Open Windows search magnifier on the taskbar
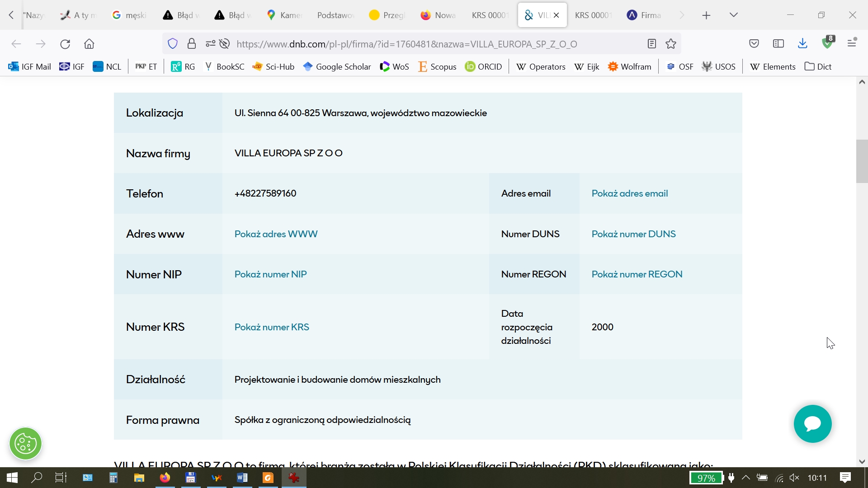 pos(37,478)
